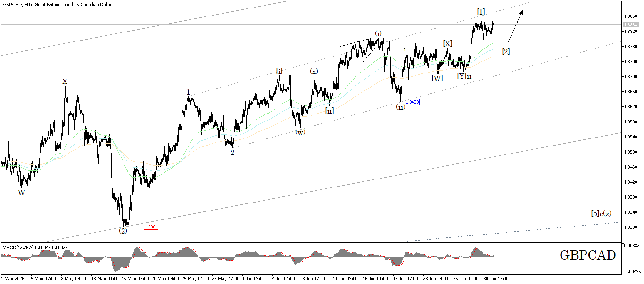Click the large GBPCAD watermark text
This screenshot has height=284, width=644.
click(587, 255)
